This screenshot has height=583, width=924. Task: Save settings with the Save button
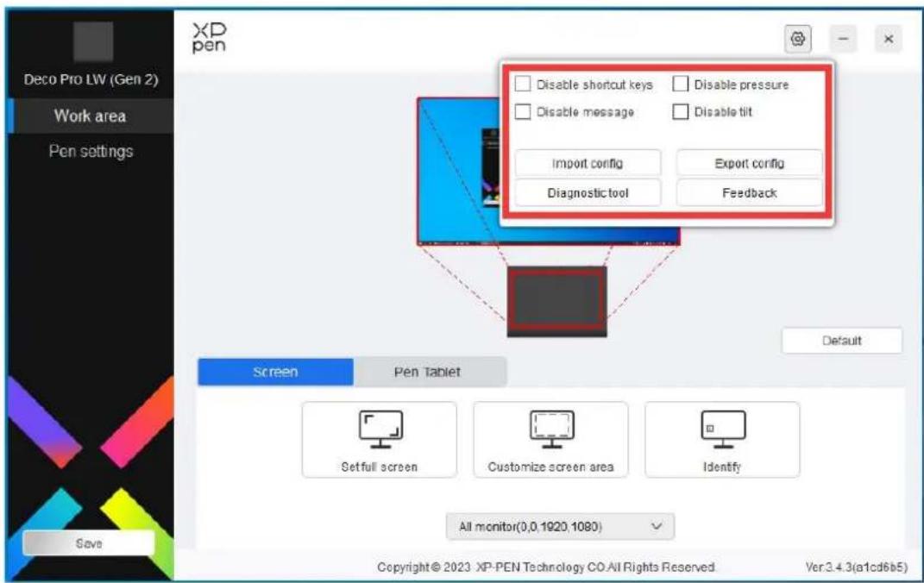(89, 543)
